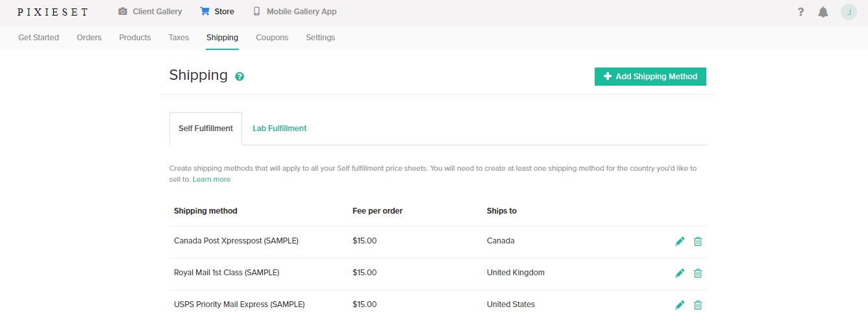Edit Royal Mail 1st Class method
The image size is (868, 322).
click(680, 273)
